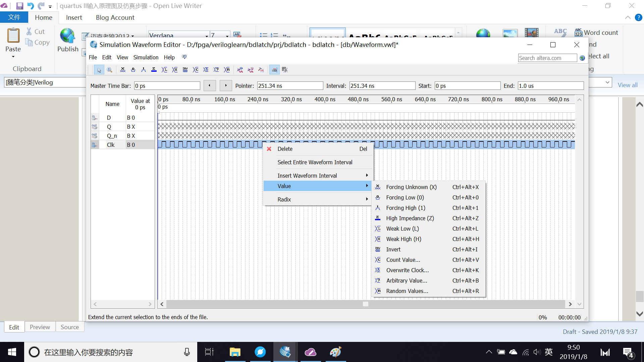The height and width of the screenshot is (362, 644).
Task: Click Word count in Open Live Writer
Action: (596, 33)
